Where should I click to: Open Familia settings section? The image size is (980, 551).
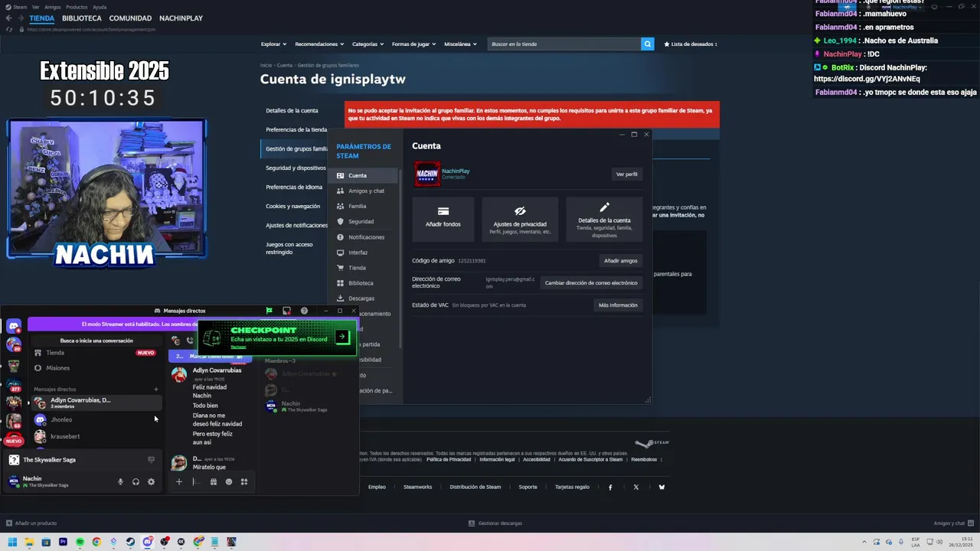coord(364,206)
